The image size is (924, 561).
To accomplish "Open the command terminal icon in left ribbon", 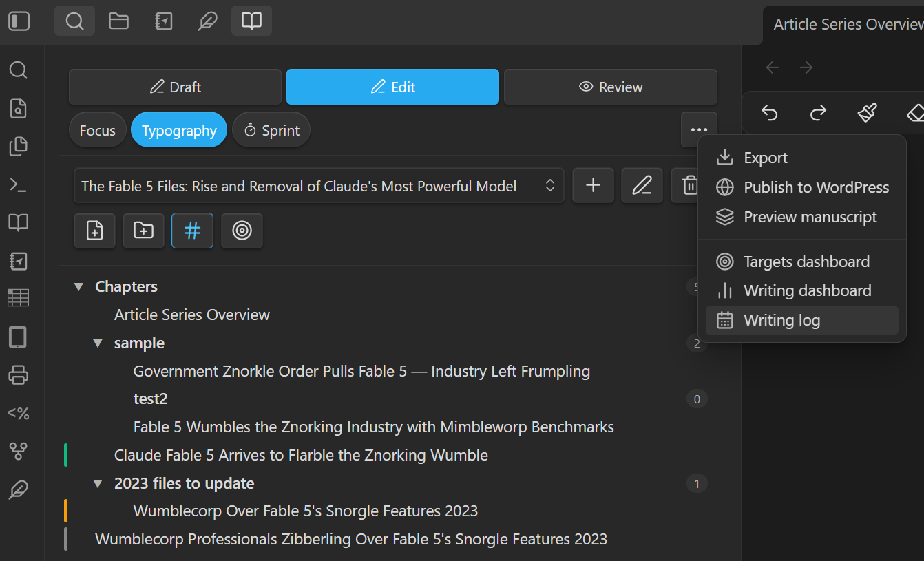I will point(19,184).
